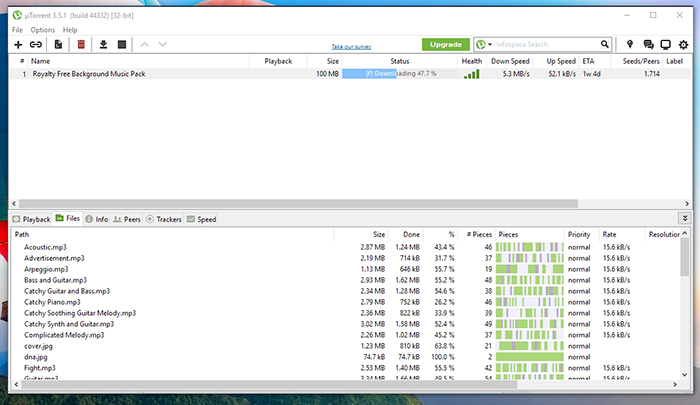Screen dimensions: 700x405
Task: Click the red Remove Torrent trash icon
Action: pyautogui.click(x=81, y=45)
